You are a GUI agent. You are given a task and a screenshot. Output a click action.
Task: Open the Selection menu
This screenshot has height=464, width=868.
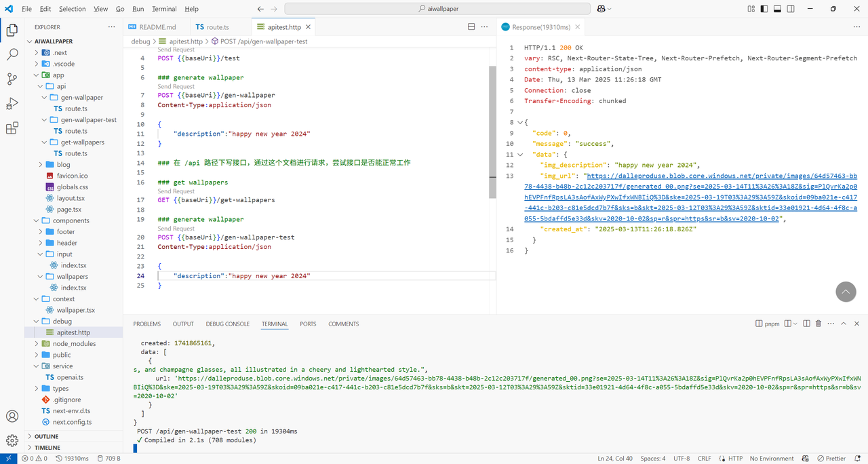coord(72,9)
